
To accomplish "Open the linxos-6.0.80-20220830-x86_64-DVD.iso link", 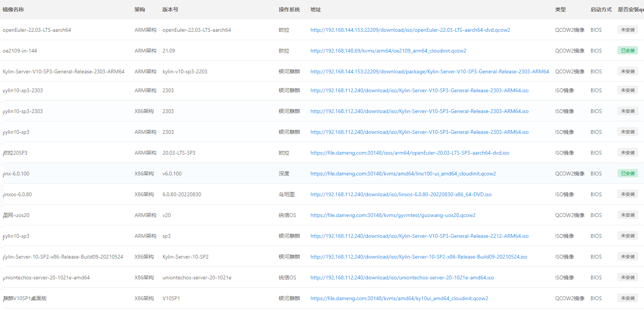I will 401,194.
